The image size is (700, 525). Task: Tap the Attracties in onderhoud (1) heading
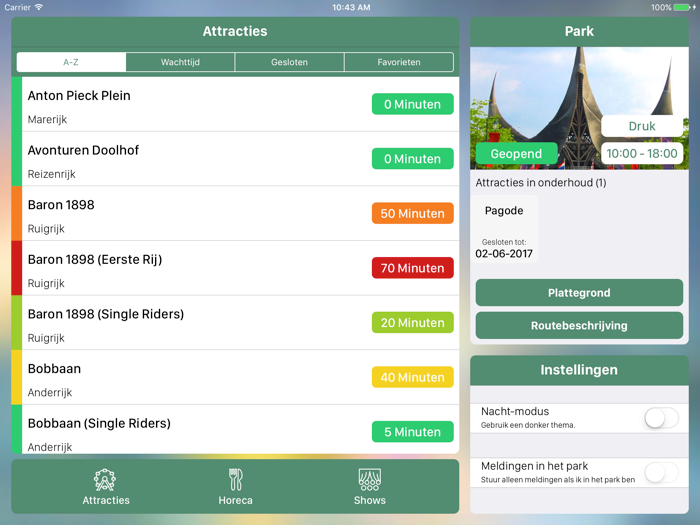click(541, 183)
